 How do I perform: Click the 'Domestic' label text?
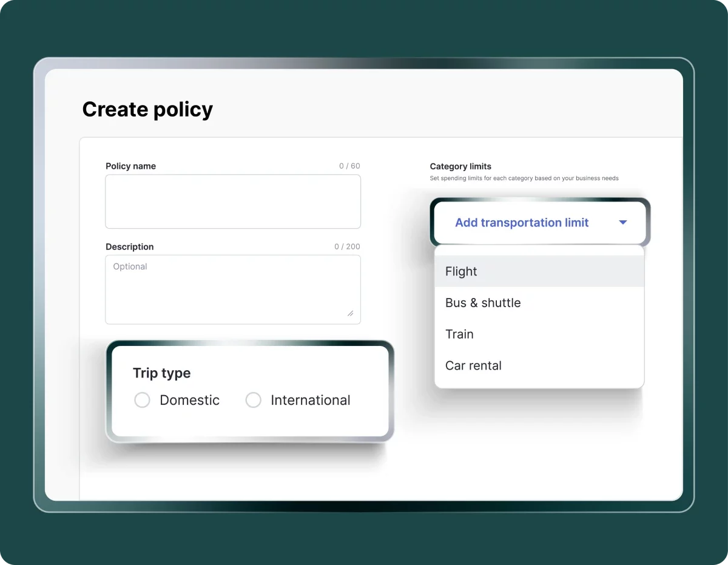189,401
